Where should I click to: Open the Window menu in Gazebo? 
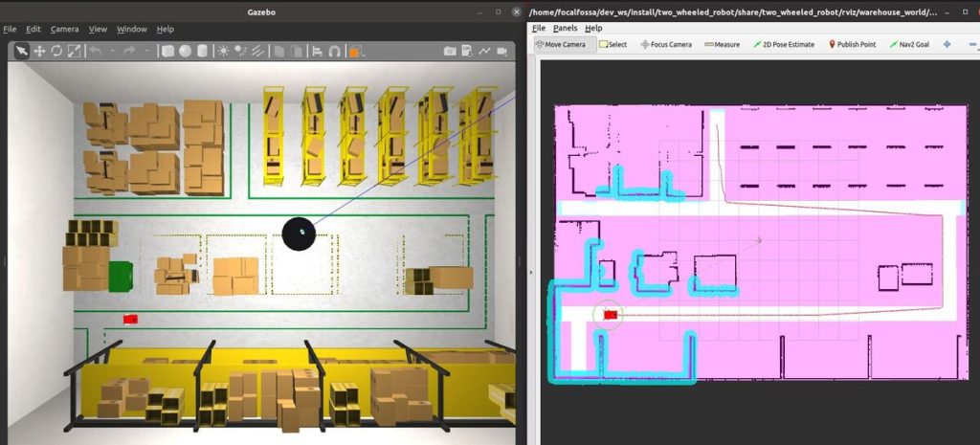tap(133, 29)
